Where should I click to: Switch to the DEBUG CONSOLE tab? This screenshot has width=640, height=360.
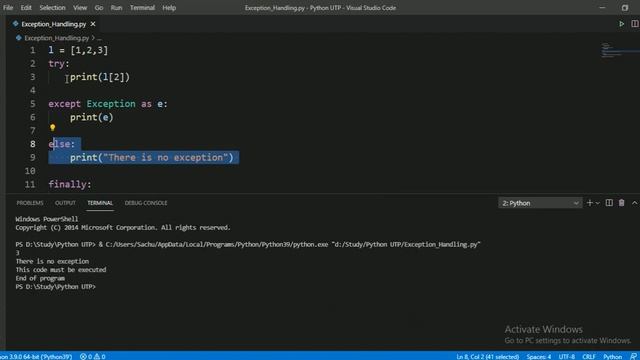[146, 203]
